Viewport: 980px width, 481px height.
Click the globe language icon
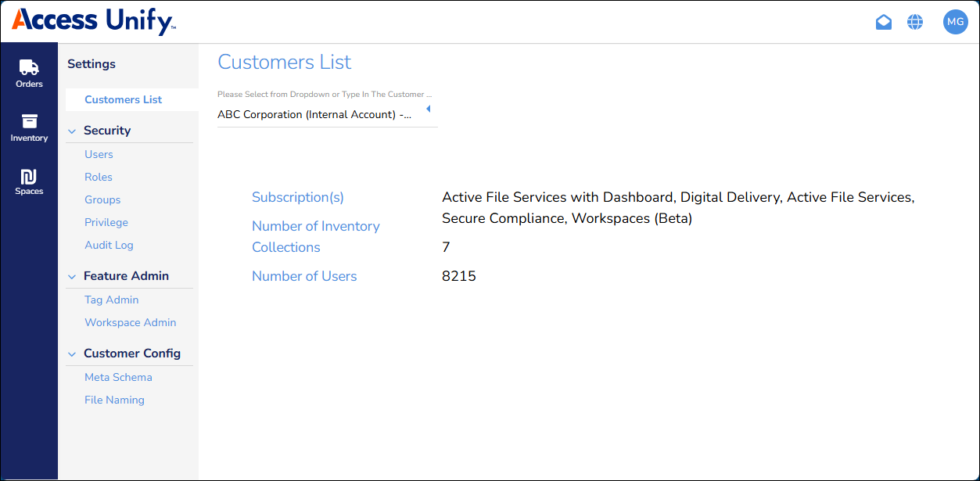pos(914,22)
